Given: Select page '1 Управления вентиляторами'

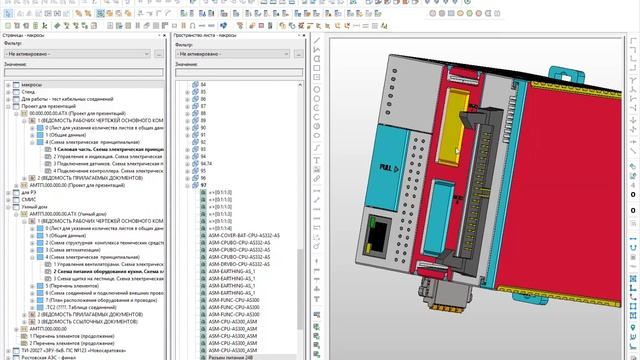Looking at the screenshot, I should click(x=109, y=264).
